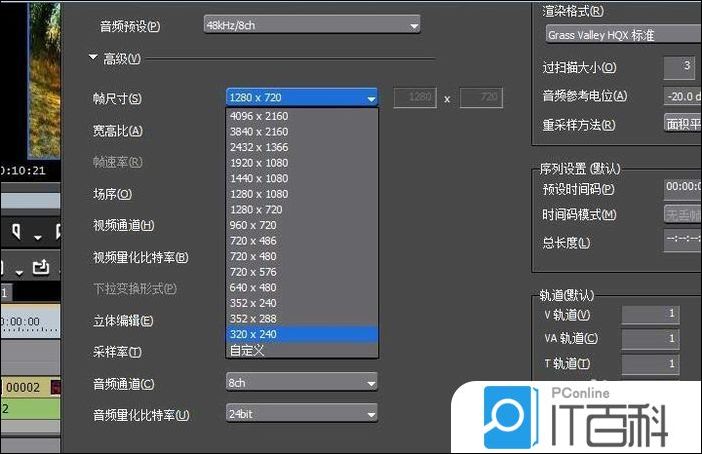Click the 过扫描大小 value field

coord(679,68)
